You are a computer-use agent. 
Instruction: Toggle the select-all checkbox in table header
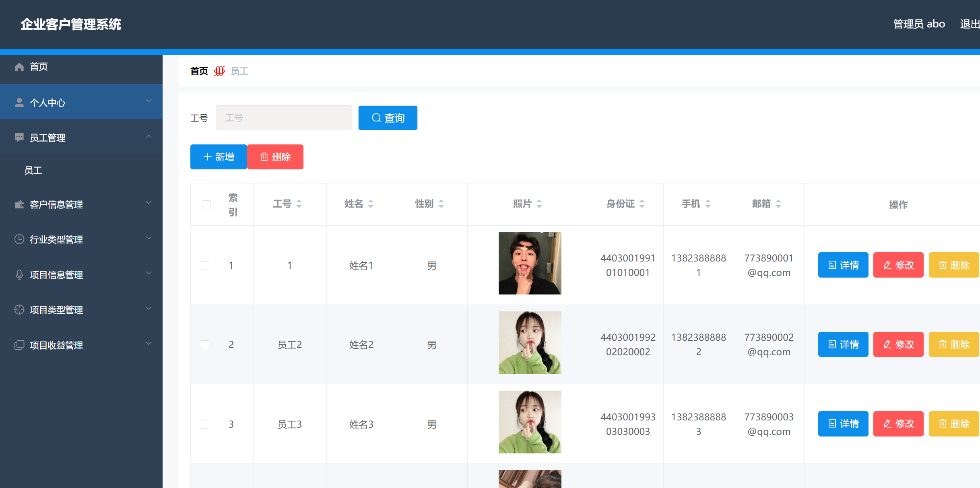pos(206,204)
